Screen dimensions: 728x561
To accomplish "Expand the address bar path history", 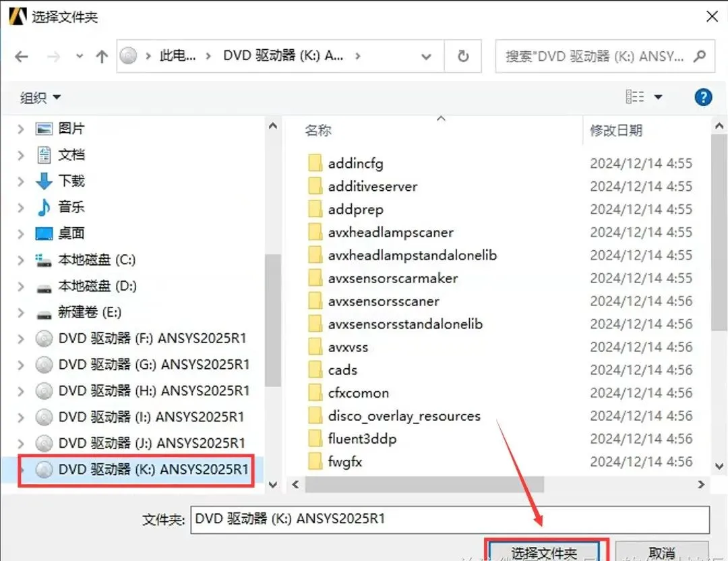I will coord(426,57).
